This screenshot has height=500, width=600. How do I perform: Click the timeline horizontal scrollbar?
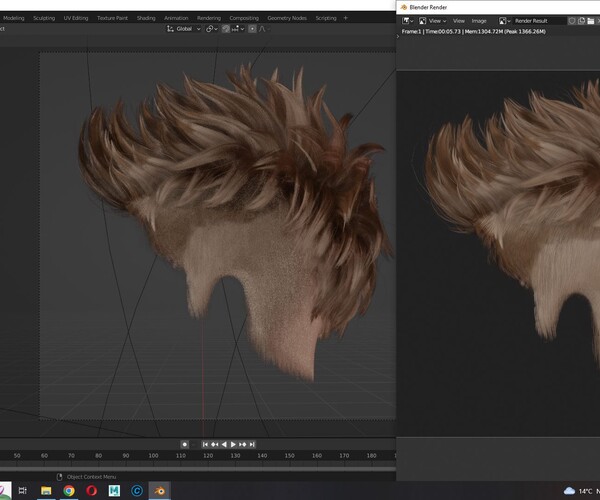point(197,468)
